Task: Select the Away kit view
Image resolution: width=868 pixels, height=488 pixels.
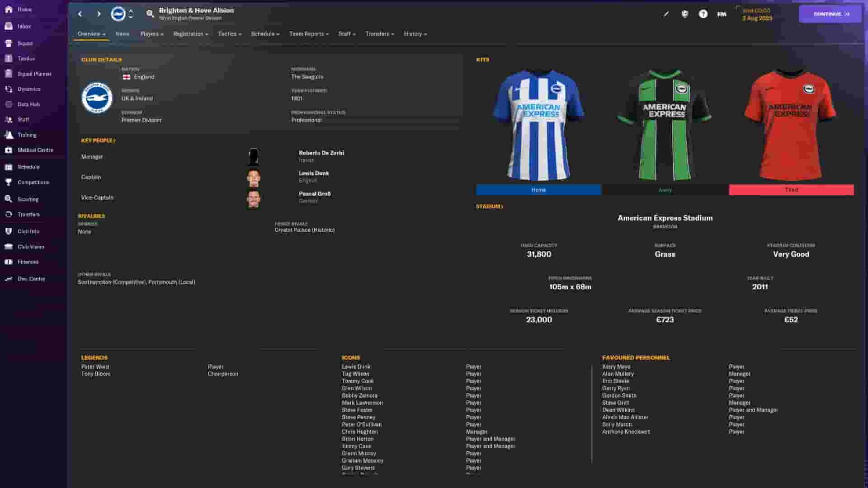Action: click(665, 190)
